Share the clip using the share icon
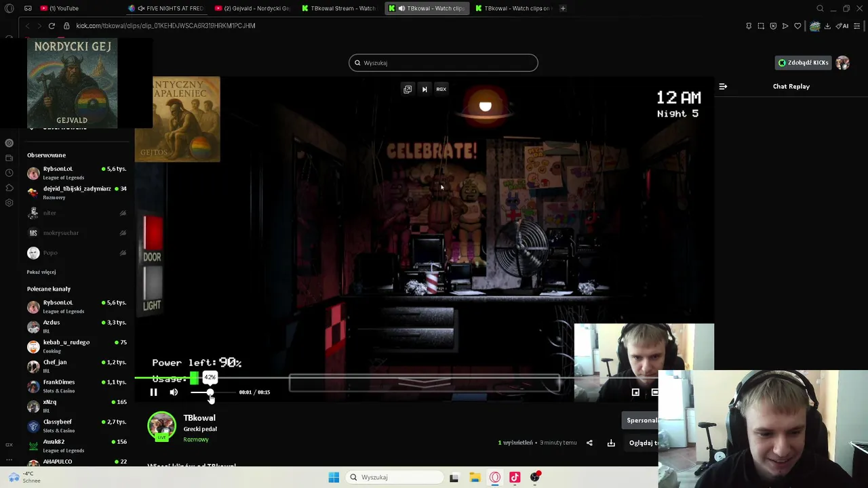This screenshot has width=868, height=488. click(589, 443)
